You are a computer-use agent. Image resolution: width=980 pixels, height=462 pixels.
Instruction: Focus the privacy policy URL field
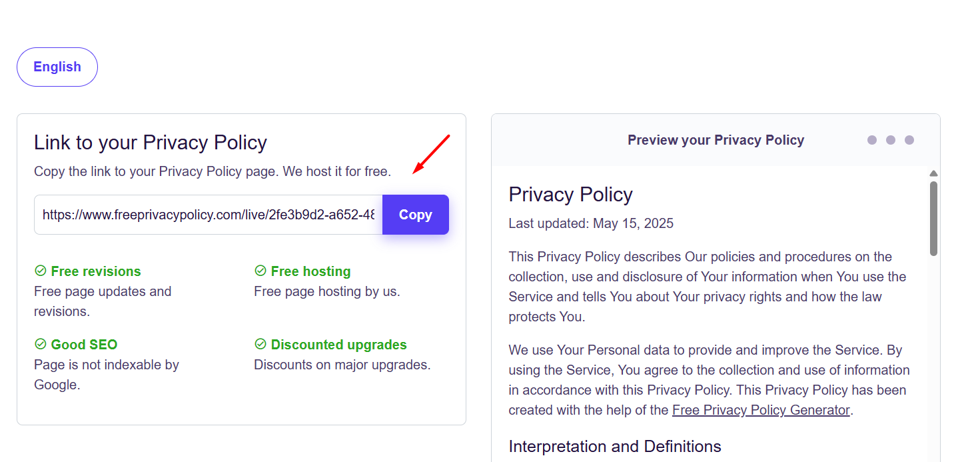click(209, 215)
